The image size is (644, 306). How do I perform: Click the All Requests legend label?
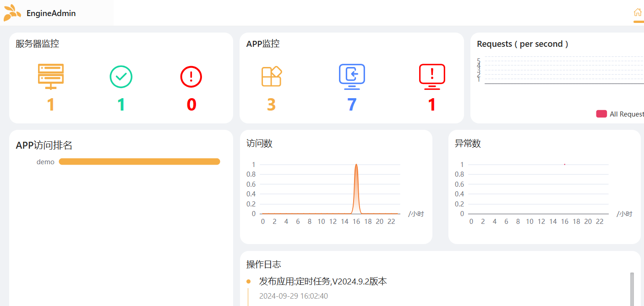(x=627, y=114)
